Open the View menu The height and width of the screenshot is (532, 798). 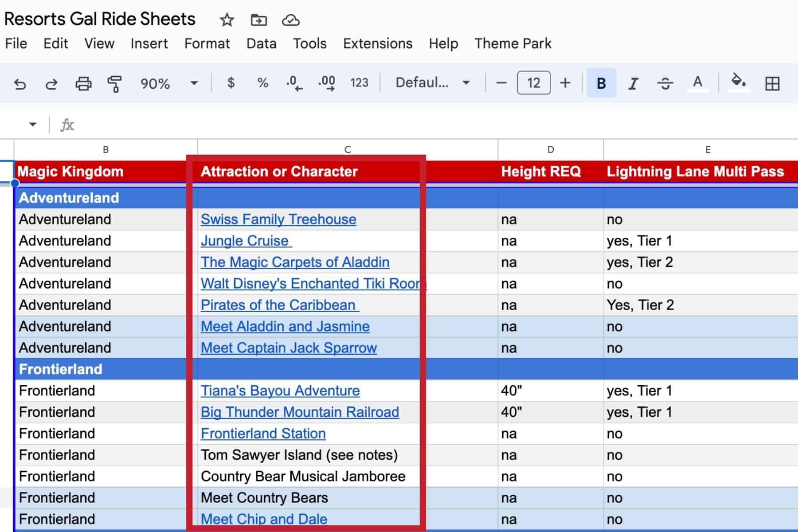[99, 43]
